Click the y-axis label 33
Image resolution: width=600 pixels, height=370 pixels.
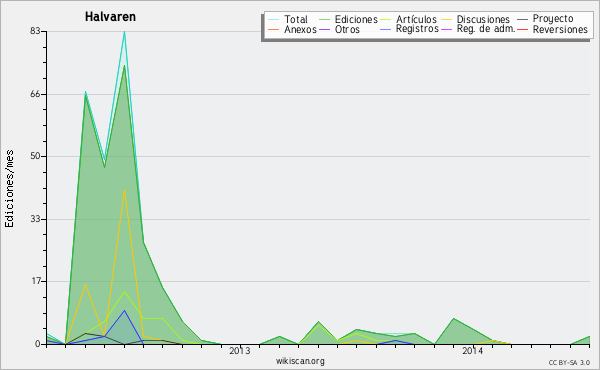(35, 219)
